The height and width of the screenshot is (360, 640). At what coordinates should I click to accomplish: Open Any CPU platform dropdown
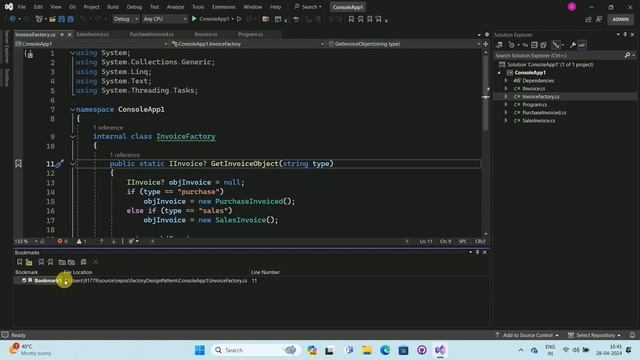[165, 19]
